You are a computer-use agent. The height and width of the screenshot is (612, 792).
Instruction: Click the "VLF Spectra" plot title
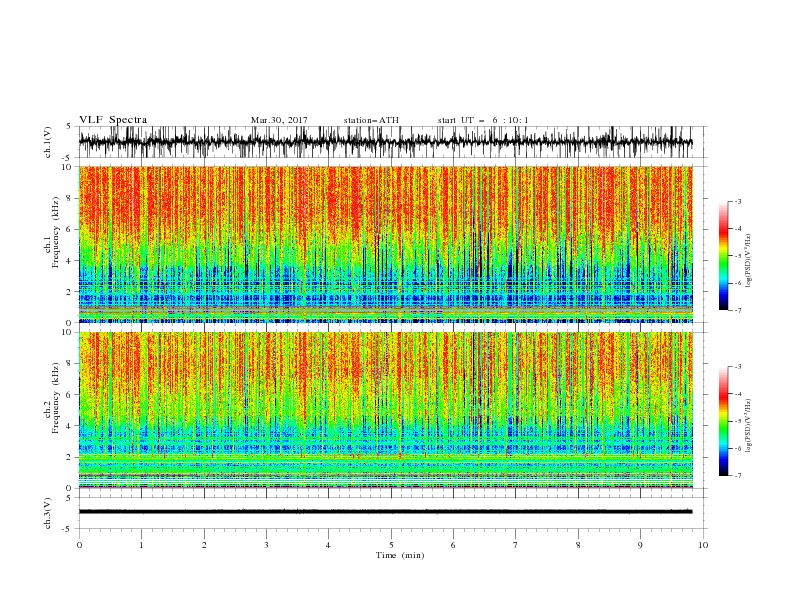[x=113, y=120]
